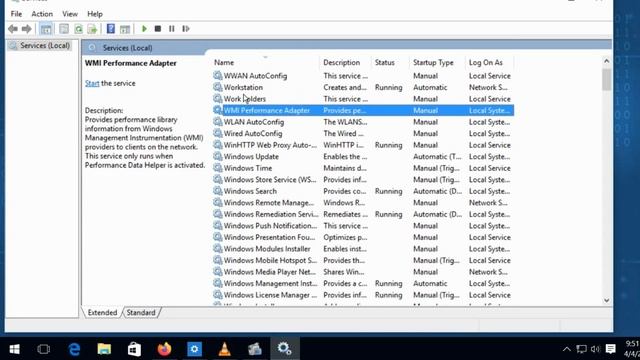Click the Restart Service toolbar icon

[186, 29]
